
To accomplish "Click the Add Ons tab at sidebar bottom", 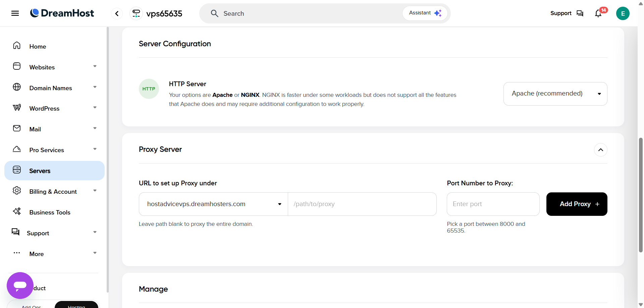I will [31, 306].
